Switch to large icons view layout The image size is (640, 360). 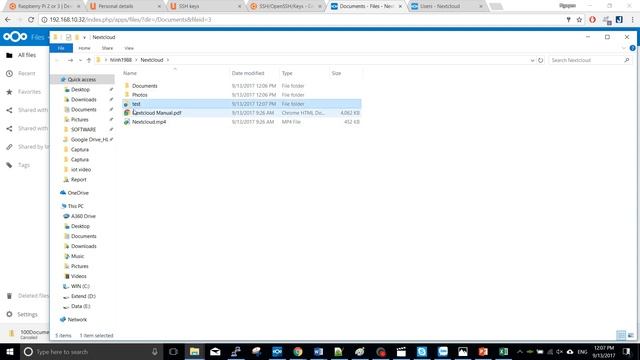pyautogui.click(x=631, y=336)
